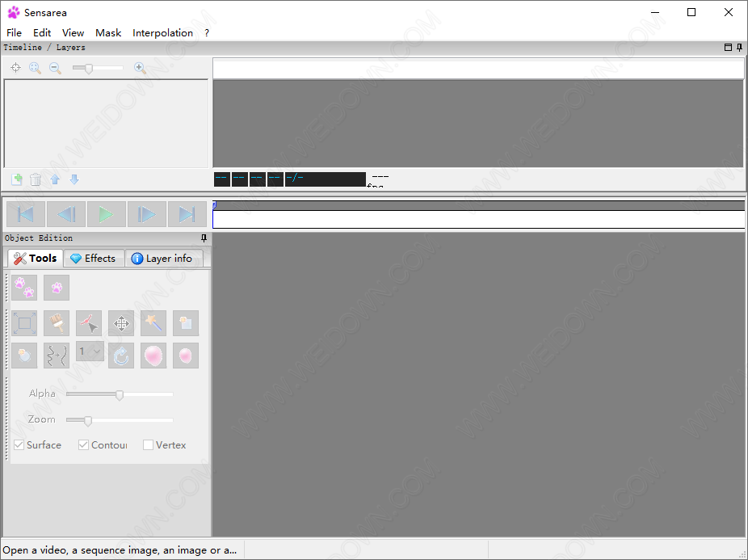Step forward one frame

click(147, 214)
